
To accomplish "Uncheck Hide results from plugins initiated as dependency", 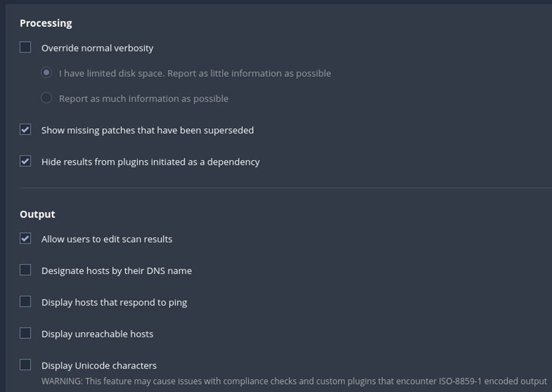I will point(26,161).
